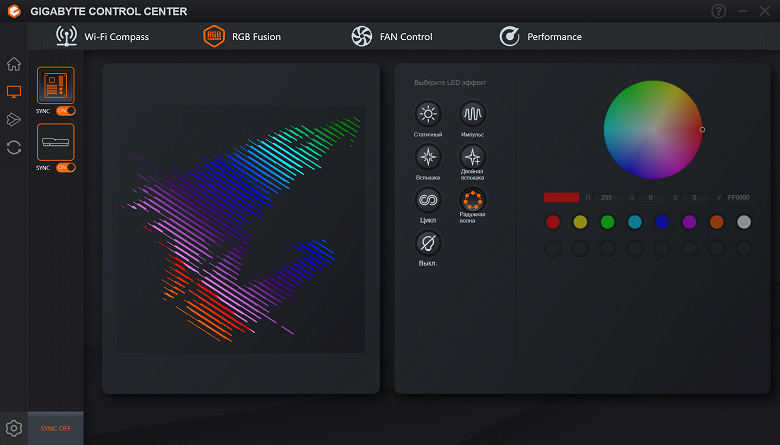Select the Cycle (Цикл) LED effect
Viewport: 780px width, 445px height.
(x=428, y=200)
